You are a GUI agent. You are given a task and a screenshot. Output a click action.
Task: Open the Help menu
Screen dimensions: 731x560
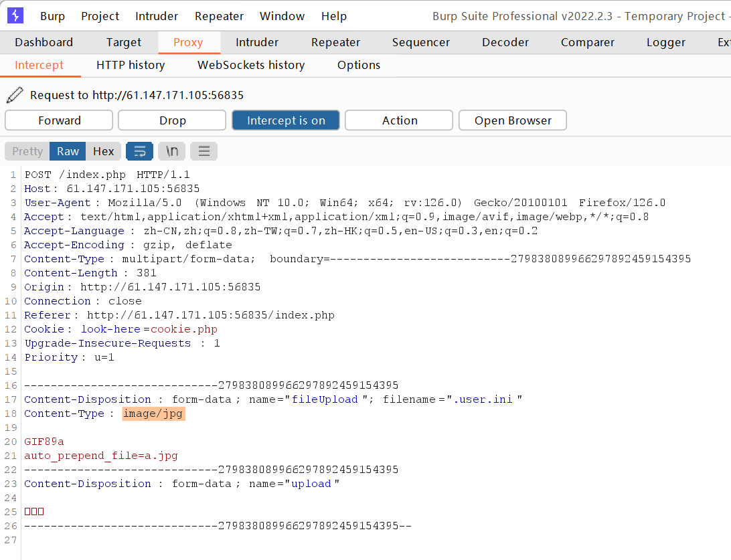pyautogui.click(x=334, y=16)
